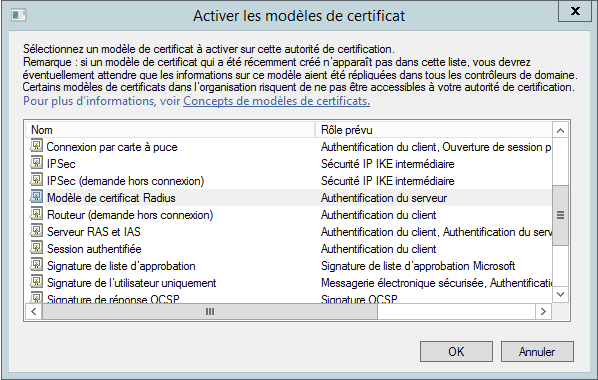Open the Concepts de modèles de certificats link

pos(276,101)
